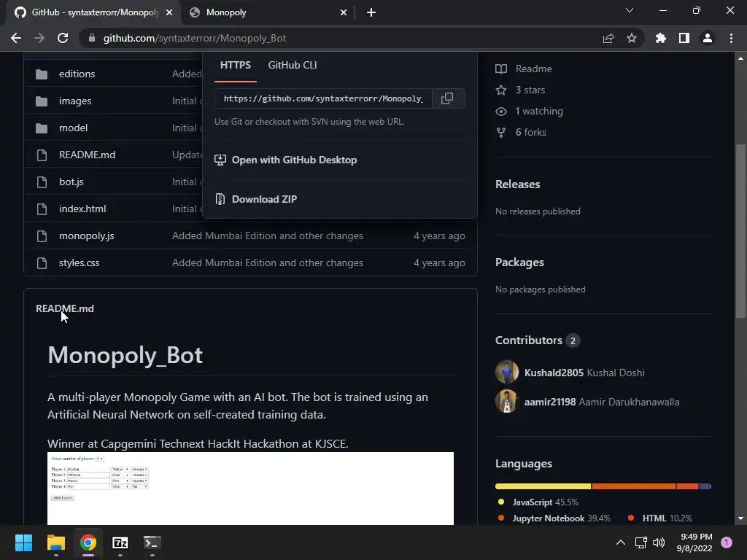Click orange Jupyter segment of language bar

pyautogui.click(x=634, y=486)
